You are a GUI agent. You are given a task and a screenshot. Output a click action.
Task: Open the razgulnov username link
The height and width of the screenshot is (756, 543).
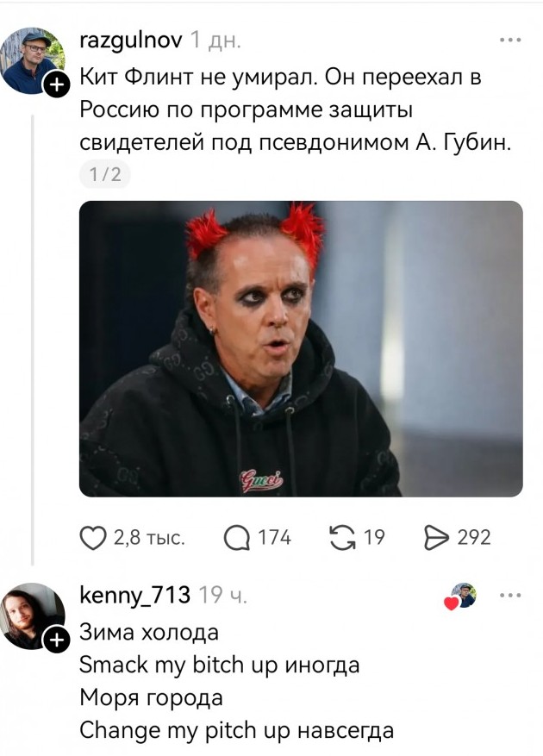pos(131,41)
